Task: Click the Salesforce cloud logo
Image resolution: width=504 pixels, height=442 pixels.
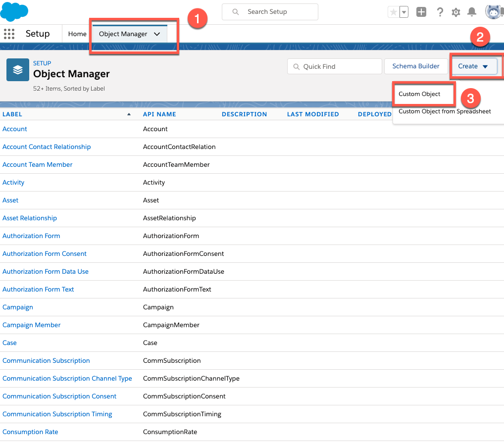Action: (x=14, y=11)
